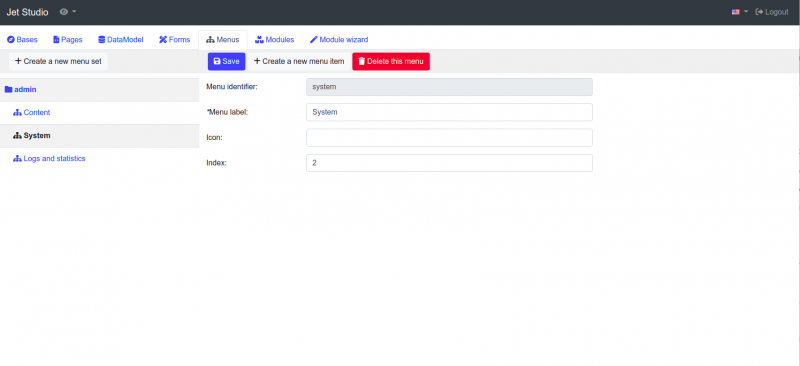Click Delete this menu button
The width and height of the screenshot is (800, 366).
coord(391,61)
